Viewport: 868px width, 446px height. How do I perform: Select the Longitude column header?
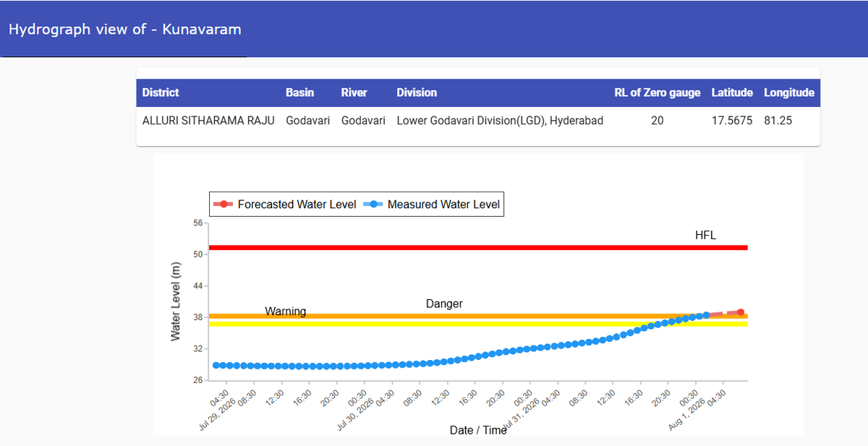coord(789,93)
